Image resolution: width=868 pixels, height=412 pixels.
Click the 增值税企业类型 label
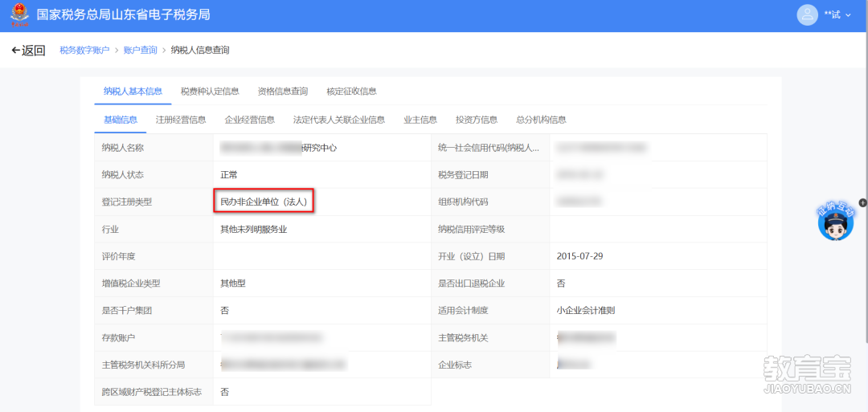click(x=131, y=284)
